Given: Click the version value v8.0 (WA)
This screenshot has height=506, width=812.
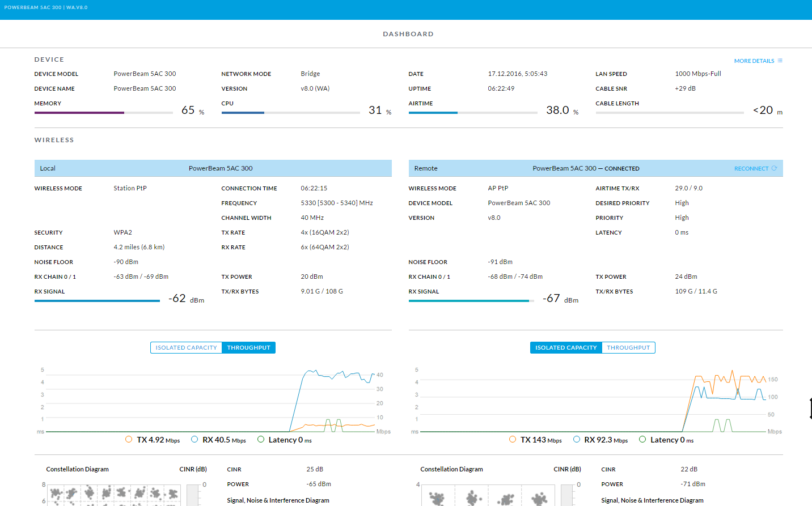Looking at the screenshot, I should click(x=315, y=88).
